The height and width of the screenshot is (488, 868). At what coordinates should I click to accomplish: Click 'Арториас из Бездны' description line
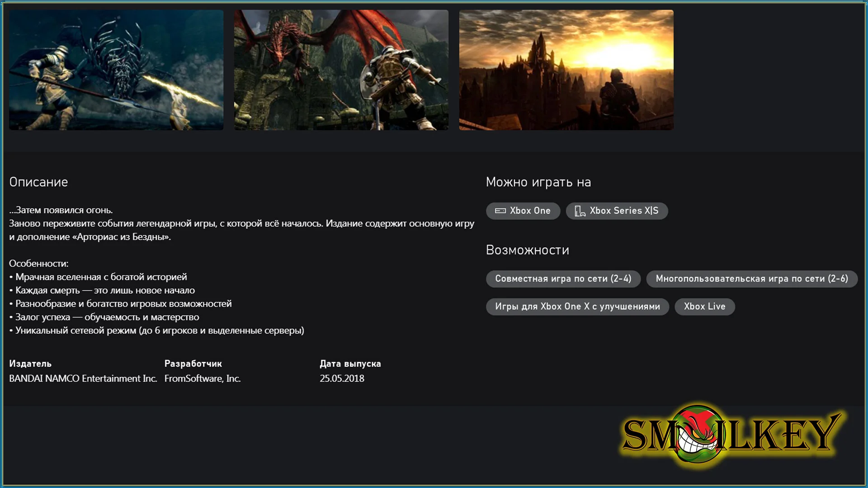(90, 237)
